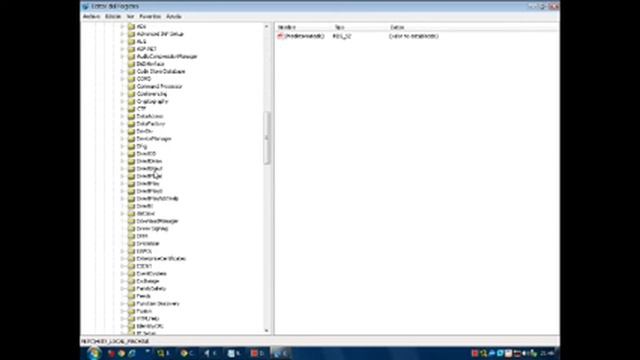Click the Driver Signing folder icon
Image resolution: width=640 pixels, height=360 pixels.
pos(131,229)
